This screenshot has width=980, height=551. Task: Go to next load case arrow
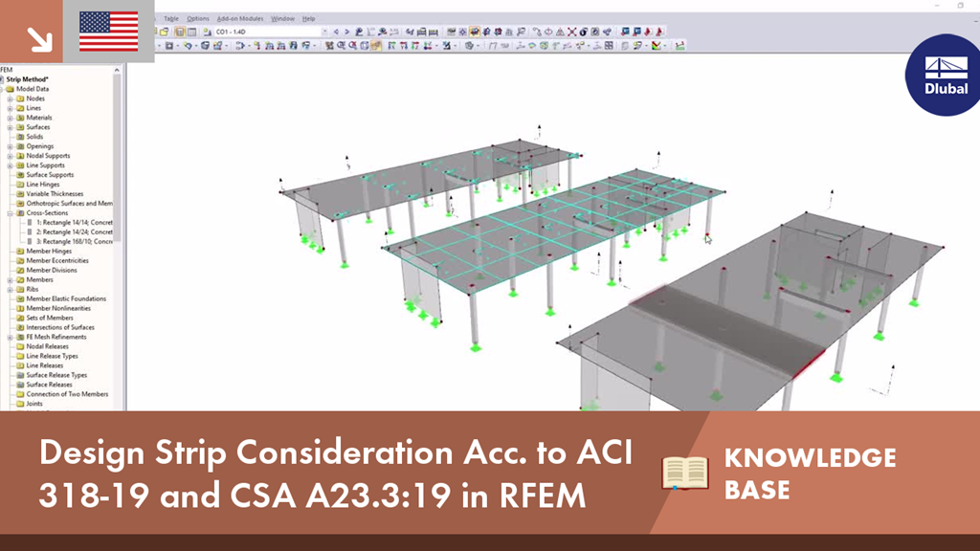tap(347, 32)
